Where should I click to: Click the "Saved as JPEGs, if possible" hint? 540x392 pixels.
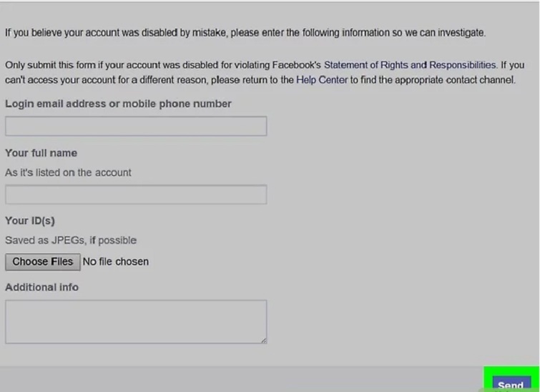pos(70,240)
